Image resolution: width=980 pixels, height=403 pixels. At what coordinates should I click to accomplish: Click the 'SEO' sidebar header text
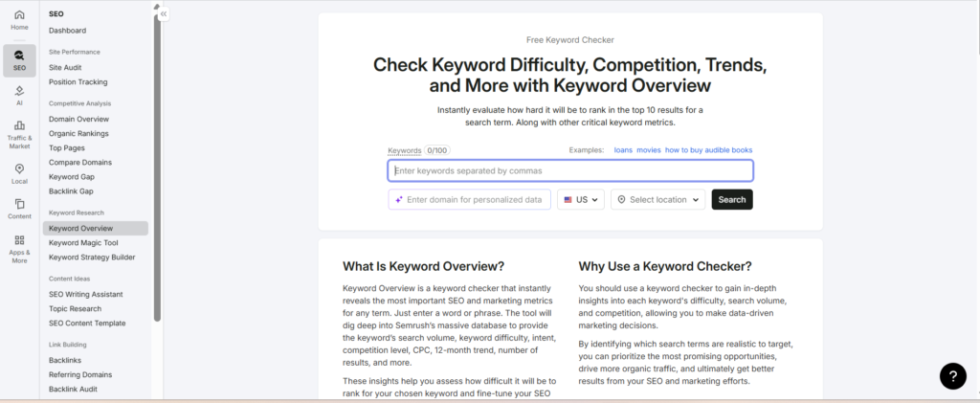[56, 13]
